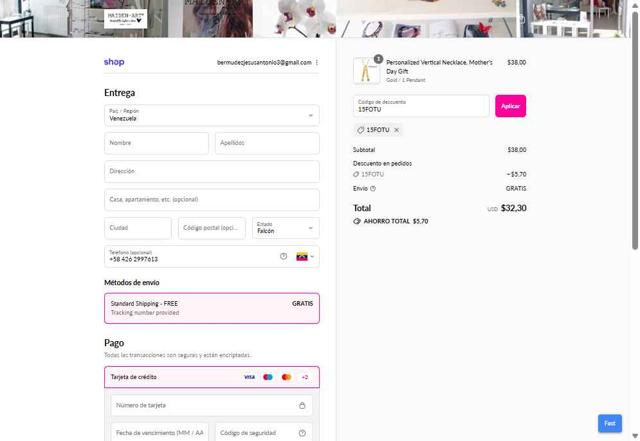The image size is (640, 441).
Task: Click the page vertical scrollbar
Action: tap(635, 131)
